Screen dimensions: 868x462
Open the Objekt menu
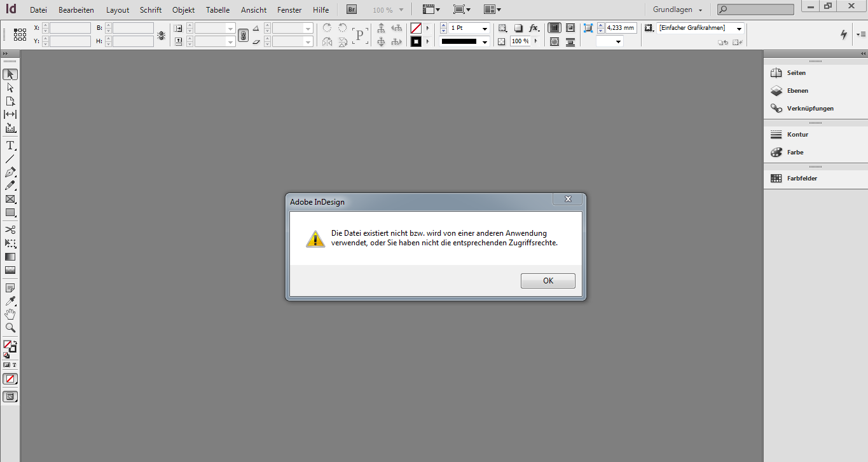pos(184,10)
